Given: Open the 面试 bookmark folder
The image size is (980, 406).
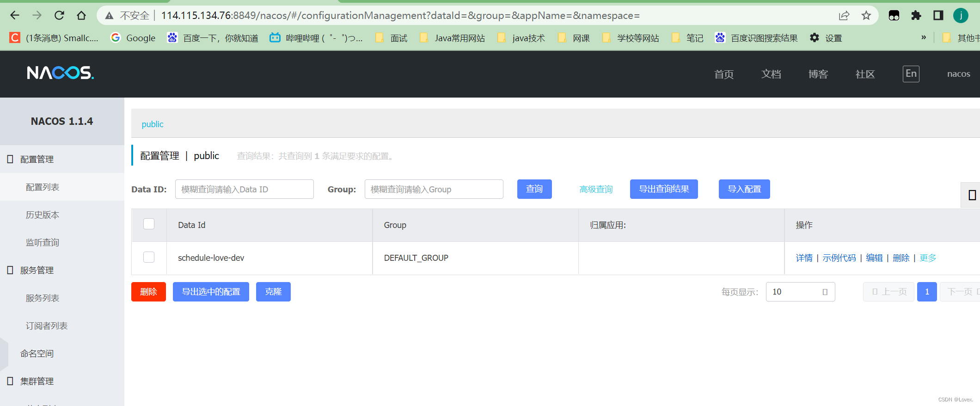Looking at the screenshot, I should (x=391, y=38).
